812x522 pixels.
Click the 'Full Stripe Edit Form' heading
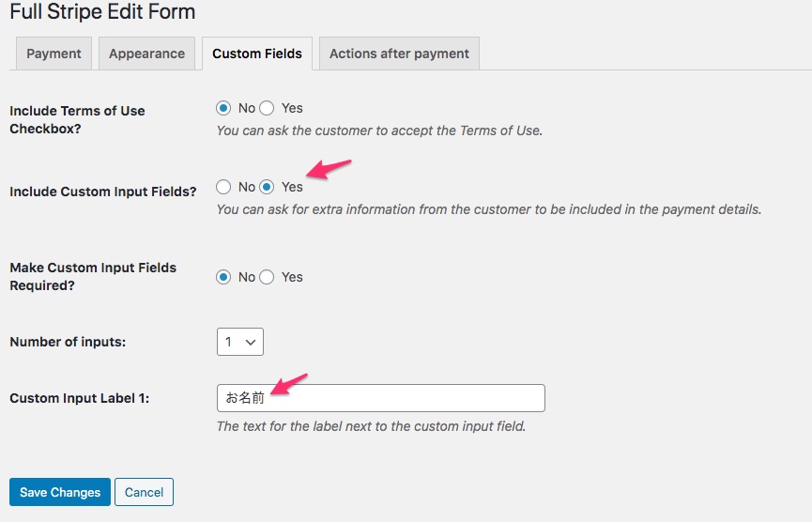coord(102,11)
